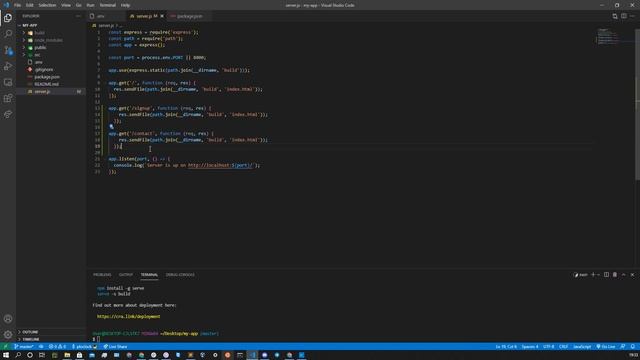Open the Run and Debug view
This screenshot has height=360, width=640.
8,66
